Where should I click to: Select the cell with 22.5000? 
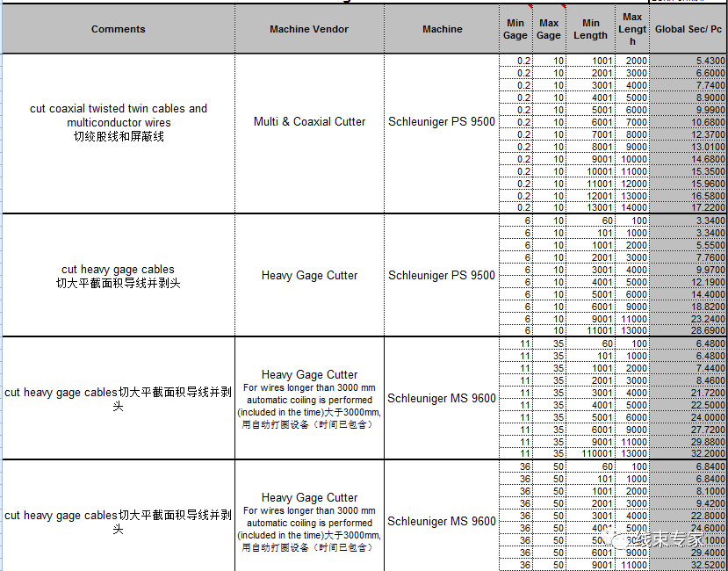(x=688, y=405)
